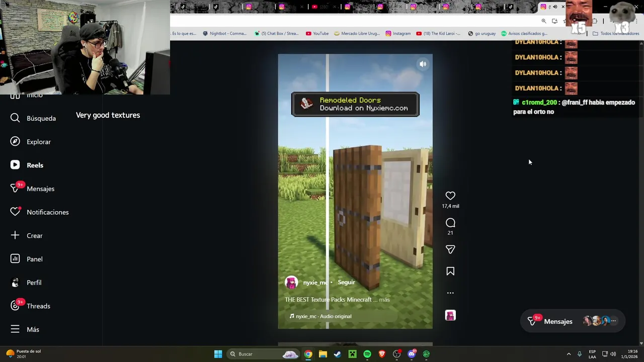Image resolution: width=644 pixels, height=362 pixels.
Task: Open Brave browser from taskbar
Action: (382, 354)
